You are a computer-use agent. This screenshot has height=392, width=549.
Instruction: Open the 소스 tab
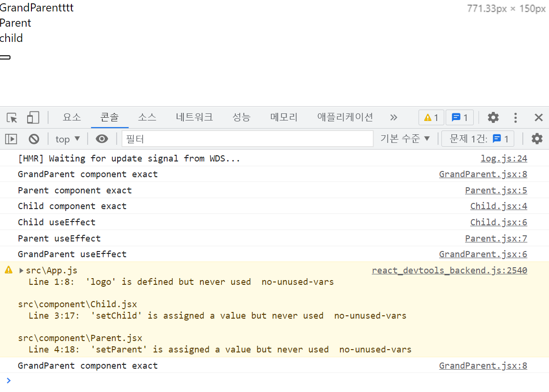click(x=147, y=117)
